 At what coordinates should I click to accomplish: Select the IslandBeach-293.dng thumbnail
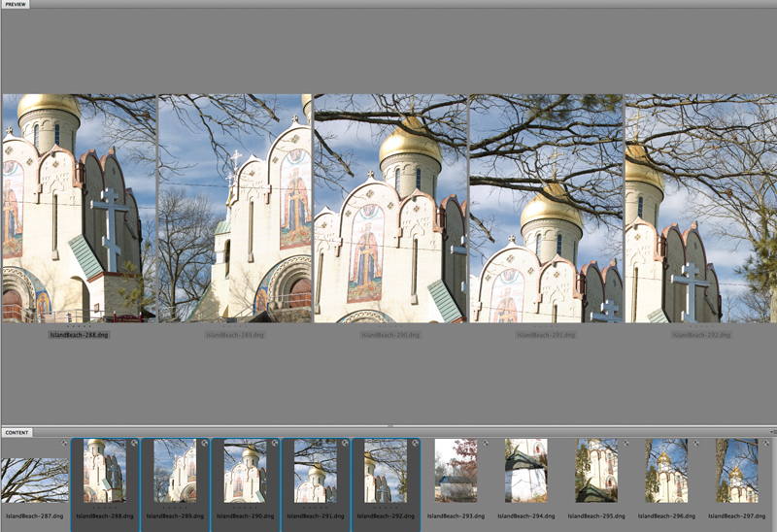[456, 471]
